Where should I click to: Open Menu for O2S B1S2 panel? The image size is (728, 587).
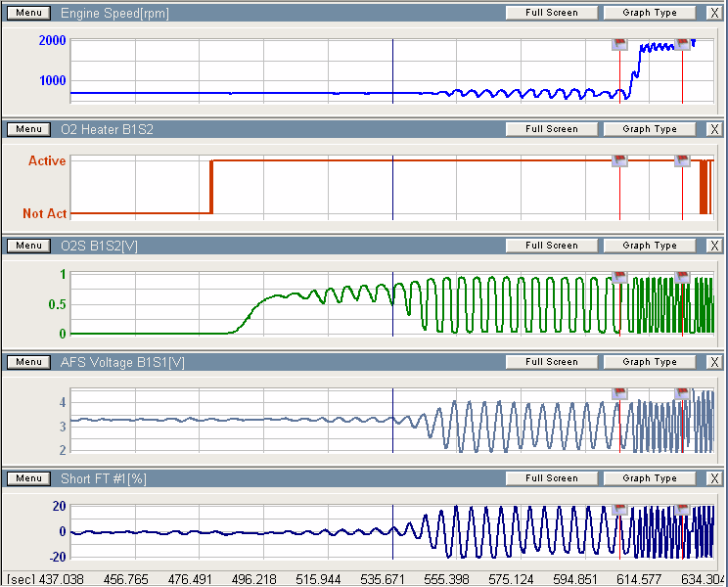pyautogui.click(x=28, y=246)
